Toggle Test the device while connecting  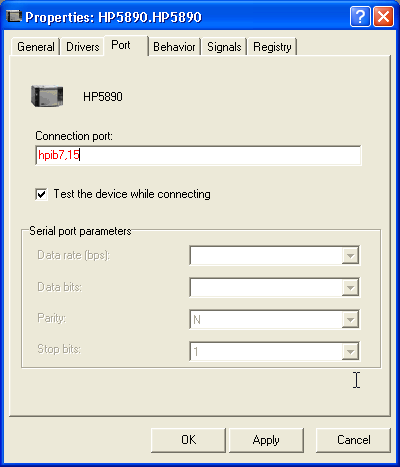[x=41, y=194]
